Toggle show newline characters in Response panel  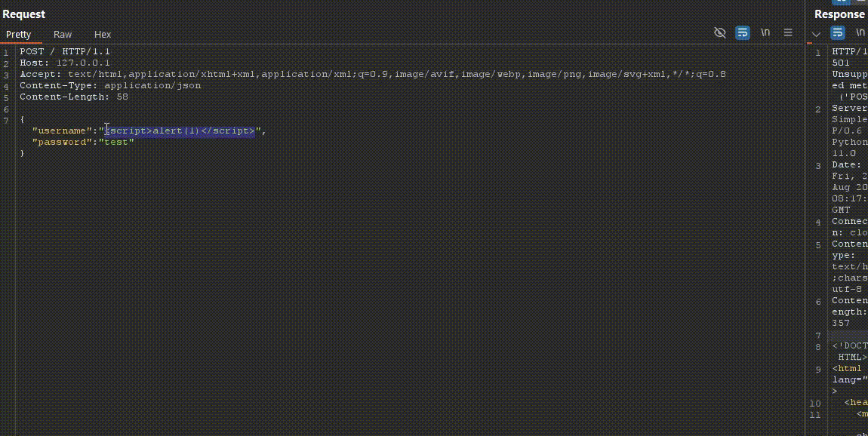coord(860,32)
